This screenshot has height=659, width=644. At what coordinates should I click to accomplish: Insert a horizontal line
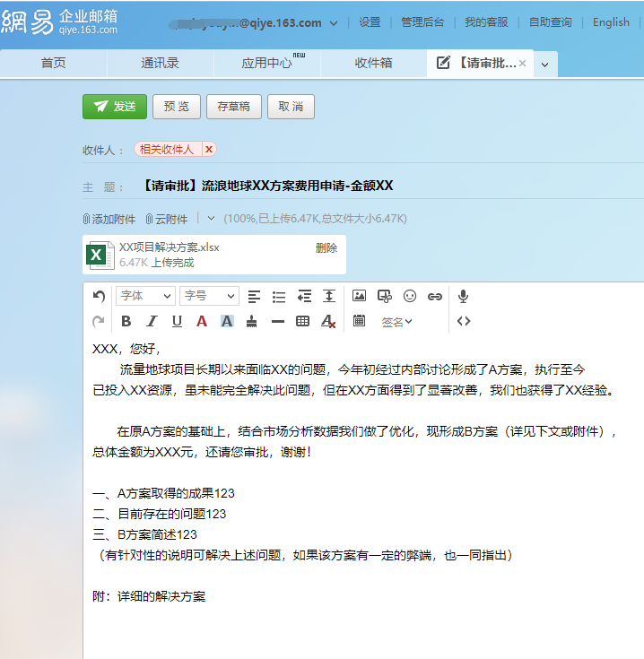coord(278,322)
